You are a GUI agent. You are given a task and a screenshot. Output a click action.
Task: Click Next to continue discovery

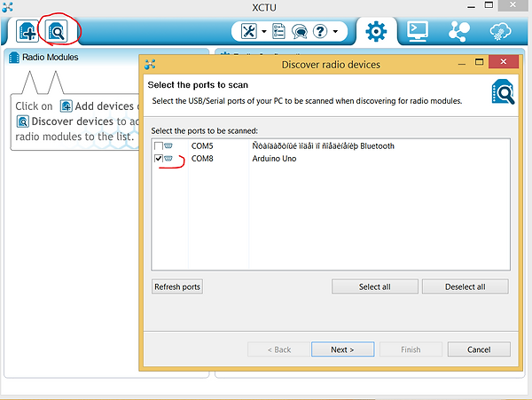342,349
